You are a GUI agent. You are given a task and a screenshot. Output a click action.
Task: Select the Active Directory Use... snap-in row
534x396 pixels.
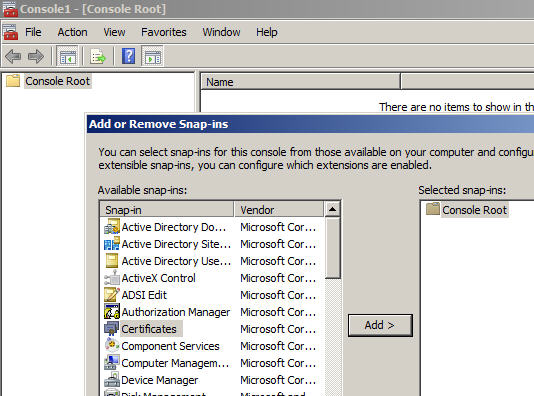(211, 261)
